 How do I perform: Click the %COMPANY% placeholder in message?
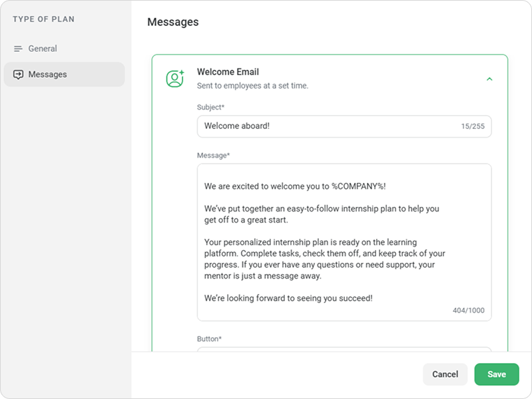358,186
